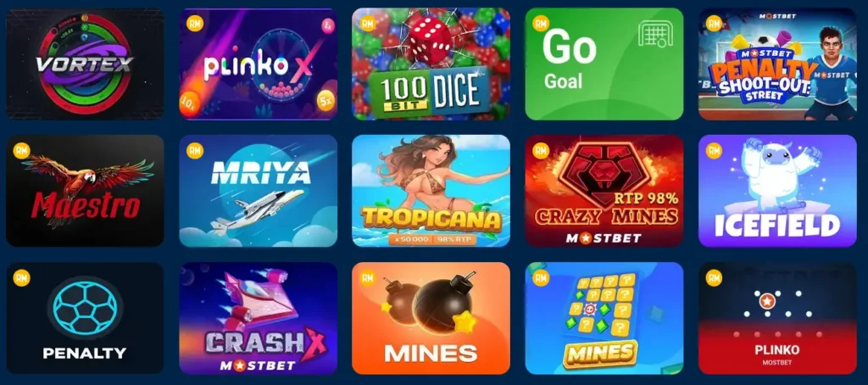Open Crazy Mines RTP 98% game
The width and height of the screenshot is (868, 385).
click(x=604, y=191)
